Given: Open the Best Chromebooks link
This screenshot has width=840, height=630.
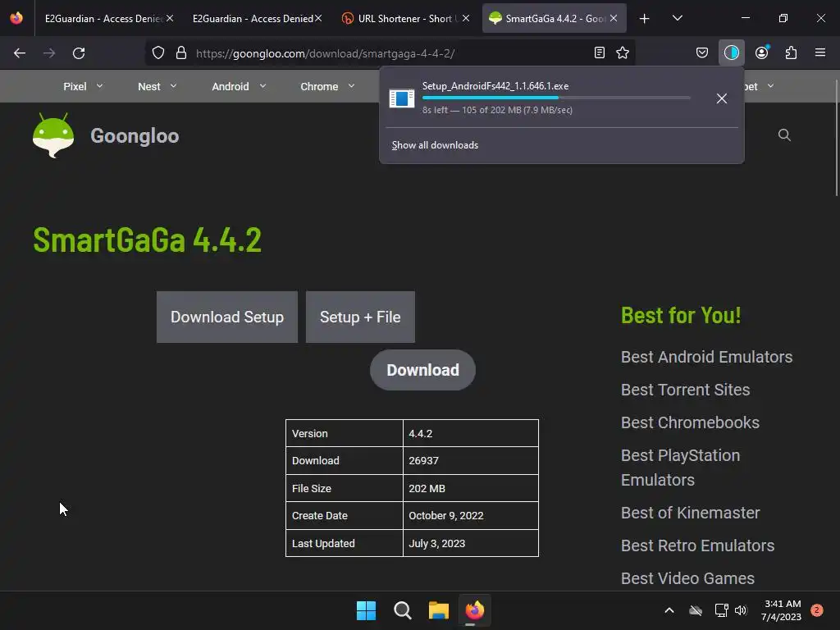Looking at the screenshot, I should click(x=690, y=422).
